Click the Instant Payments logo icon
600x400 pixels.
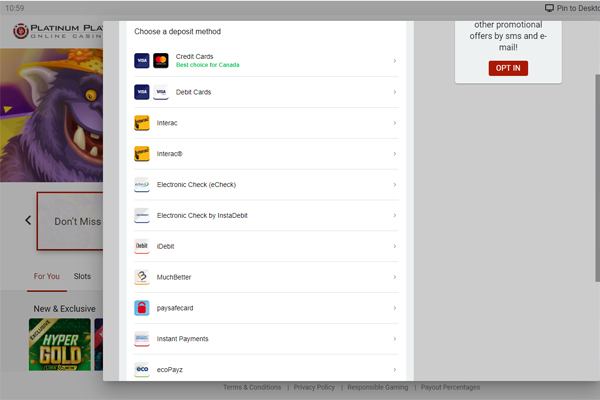tap(142, 339)
